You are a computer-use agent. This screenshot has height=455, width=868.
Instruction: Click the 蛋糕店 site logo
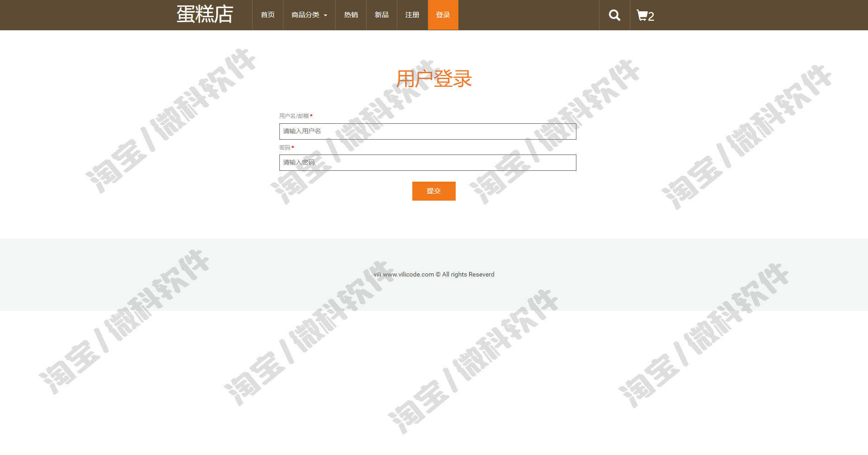tap(205, 14)
